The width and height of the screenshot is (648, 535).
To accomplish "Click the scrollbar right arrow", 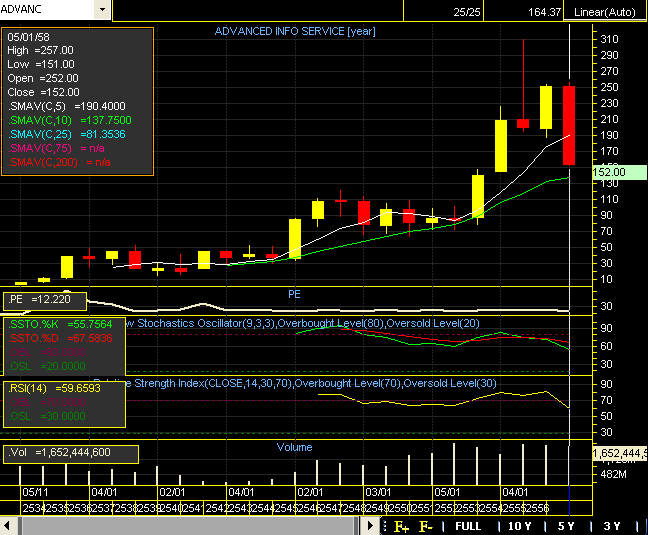I will point(370,526).
